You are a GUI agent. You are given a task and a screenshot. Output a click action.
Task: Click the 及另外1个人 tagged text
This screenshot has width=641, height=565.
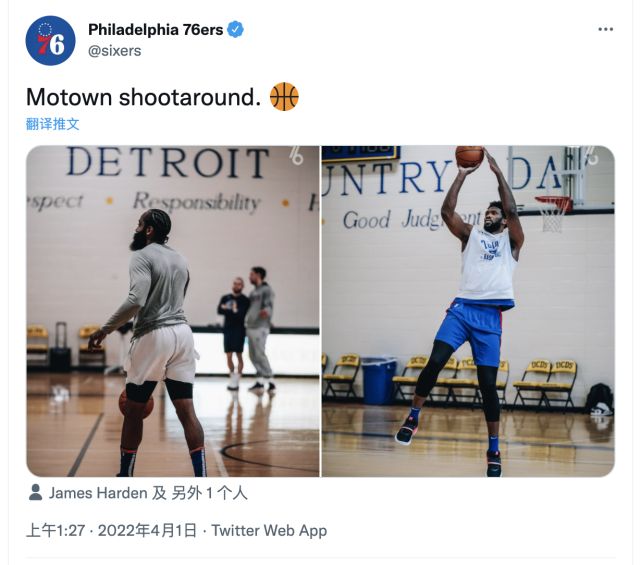click(199, 493)
